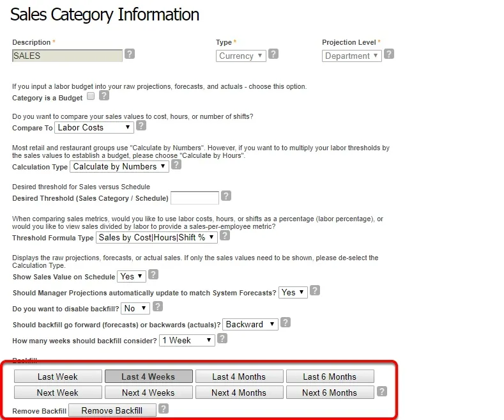Click the Next 4 Weeks backfill button
Image resolution: width=504 pixels, height=420 pixels.
[148, 393]
